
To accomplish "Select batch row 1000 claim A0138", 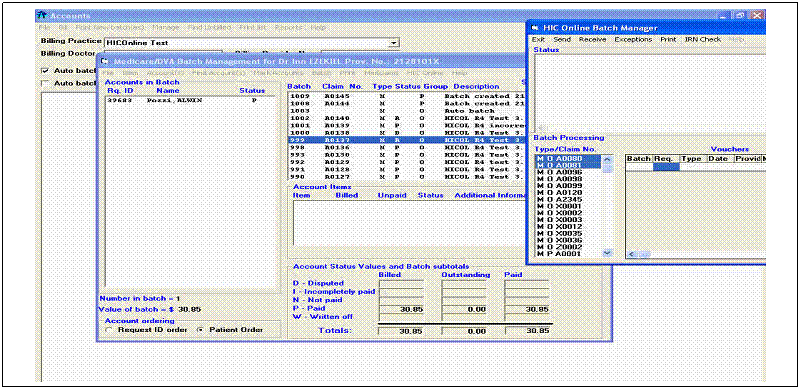I will 407,132.
